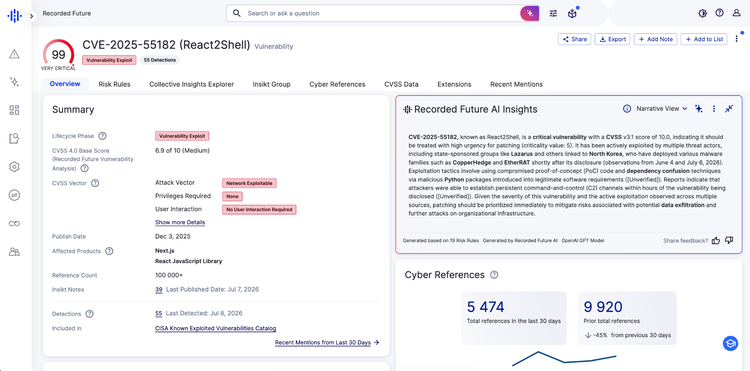
Task: Switch to the Risk Rules tab
Action: coord(114,84)
